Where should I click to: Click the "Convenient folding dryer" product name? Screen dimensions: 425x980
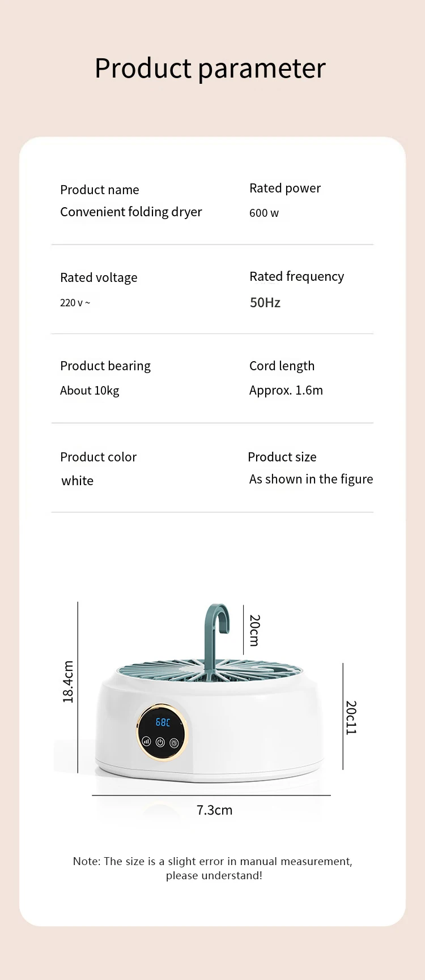[131, 212]
